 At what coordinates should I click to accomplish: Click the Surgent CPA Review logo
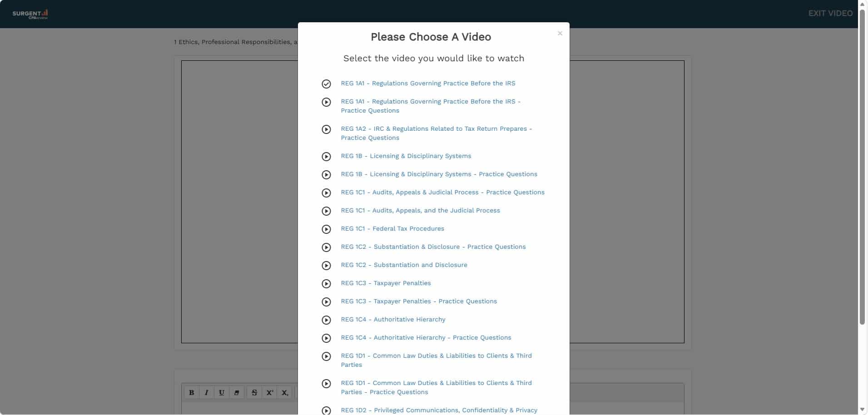pos(30,14)
